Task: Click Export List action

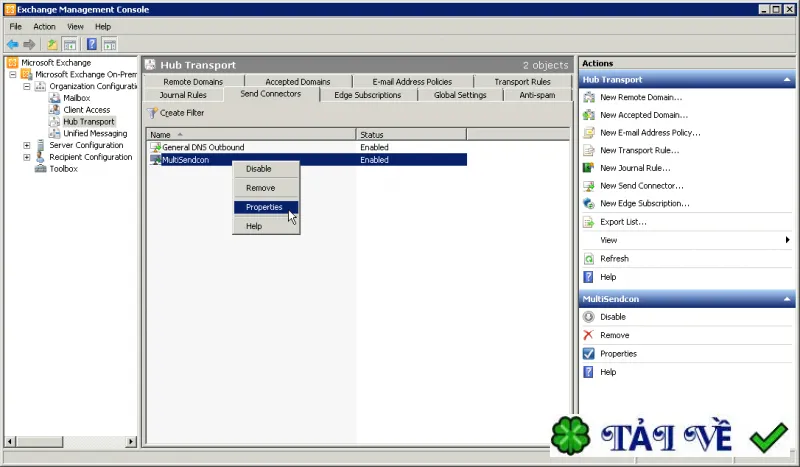Action: [x=623, y=222]
